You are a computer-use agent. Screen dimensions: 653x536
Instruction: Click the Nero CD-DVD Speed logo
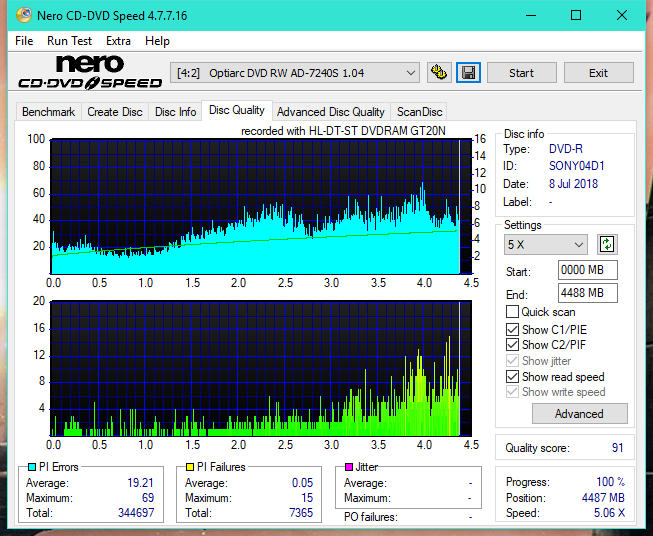[x=90, y=72]
